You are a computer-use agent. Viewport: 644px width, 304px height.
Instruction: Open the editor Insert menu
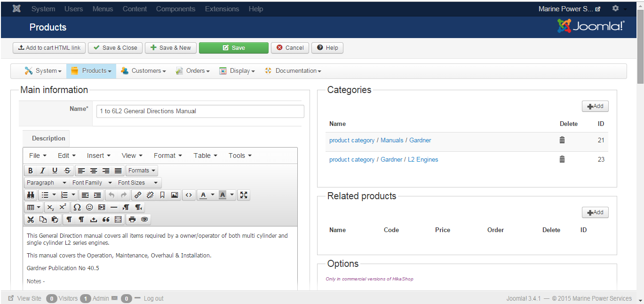coord(98,156)
